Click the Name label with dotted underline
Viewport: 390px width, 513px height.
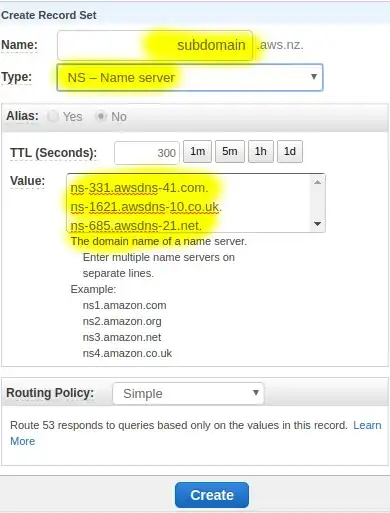pos(20,45)
